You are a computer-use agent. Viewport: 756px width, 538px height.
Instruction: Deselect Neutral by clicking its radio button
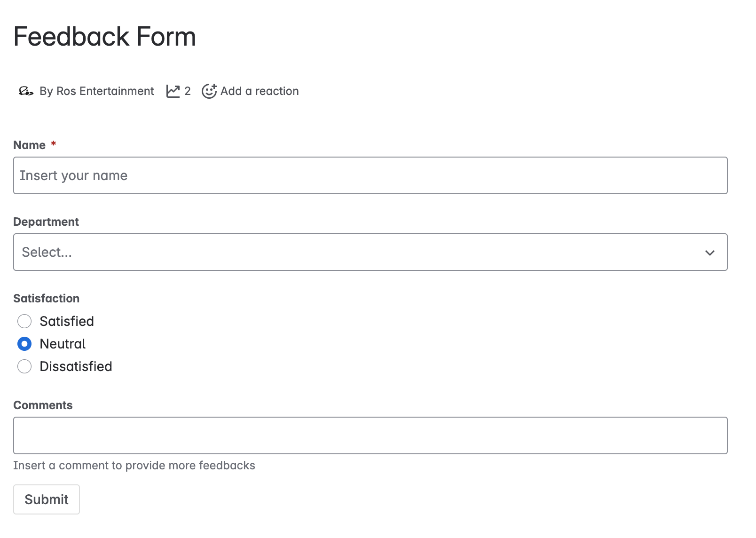tap(24, 344)
